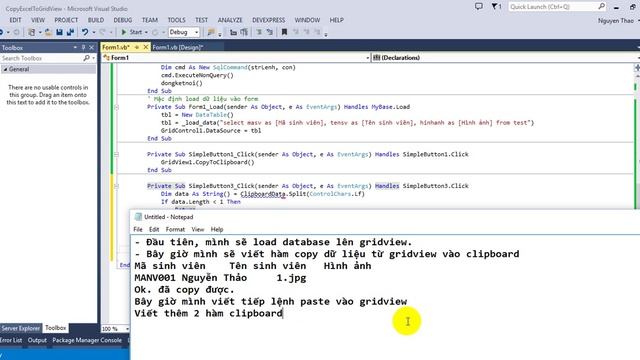
Task: Collapse the SimpleButton3_Click sub outline
Action: [x=116, y=186]
